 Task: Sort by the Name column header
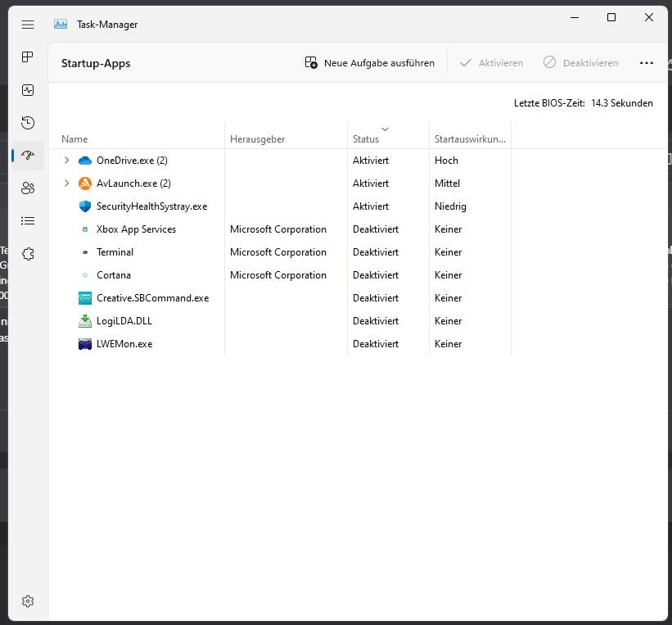74,139
